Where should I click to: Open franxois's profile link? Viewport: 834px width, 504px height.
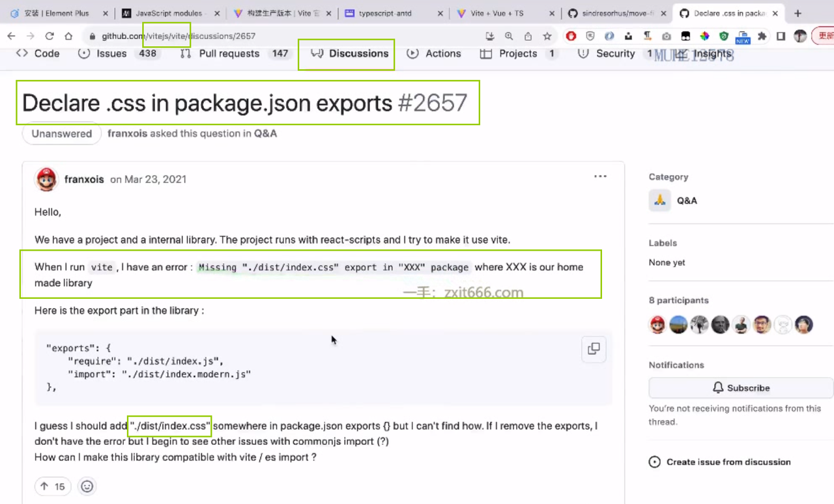pyautogui.click(x=84, y=179)
